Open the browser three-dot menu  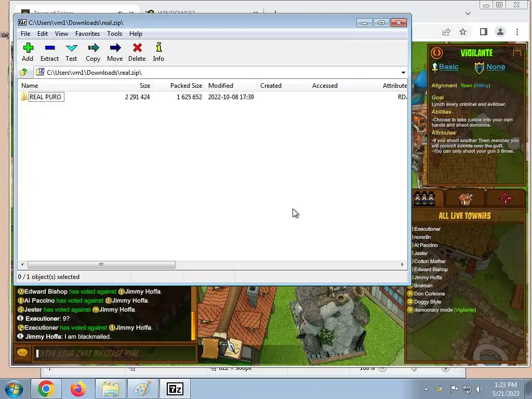tap(517, 32)
